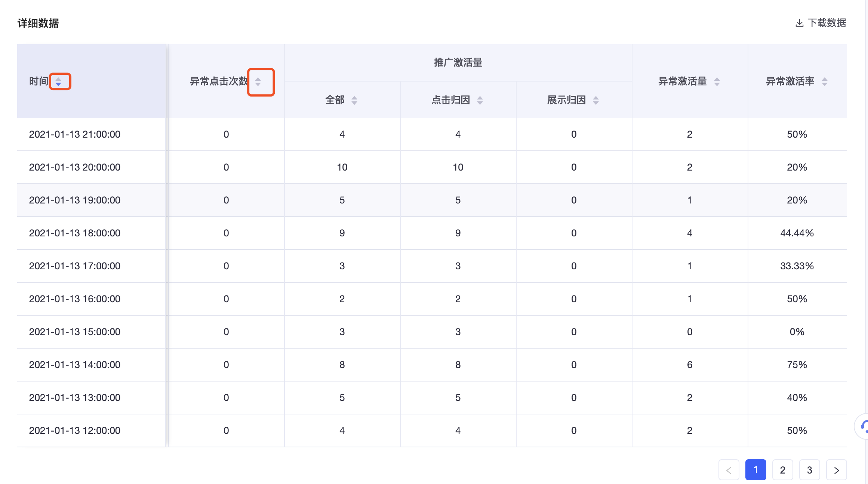
Task: Click the 33.33% activation rate cell
Action: click(797, 266)
